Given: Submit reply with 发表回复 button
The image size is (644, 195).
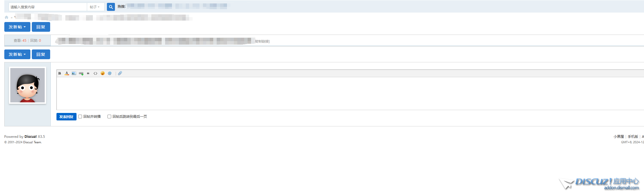Looking at the screenshot, I should pyautogui.click(x=66, y=117).
